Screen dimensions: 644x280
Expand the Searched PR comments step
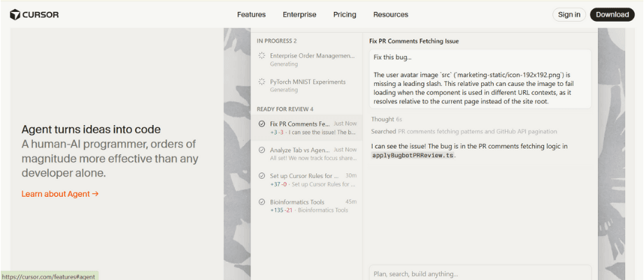click(x=464, y=131)
